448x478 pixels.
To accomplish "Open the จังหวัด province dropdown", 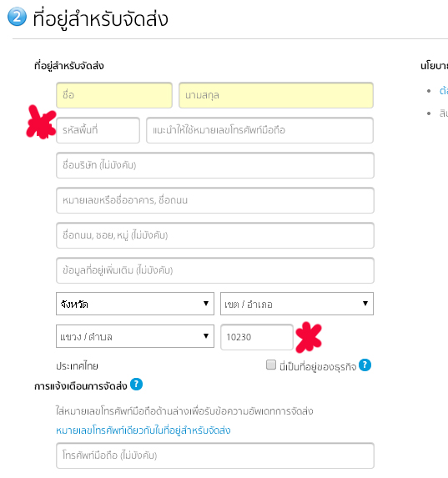I will pyautogui.click(x=135, y=304).
